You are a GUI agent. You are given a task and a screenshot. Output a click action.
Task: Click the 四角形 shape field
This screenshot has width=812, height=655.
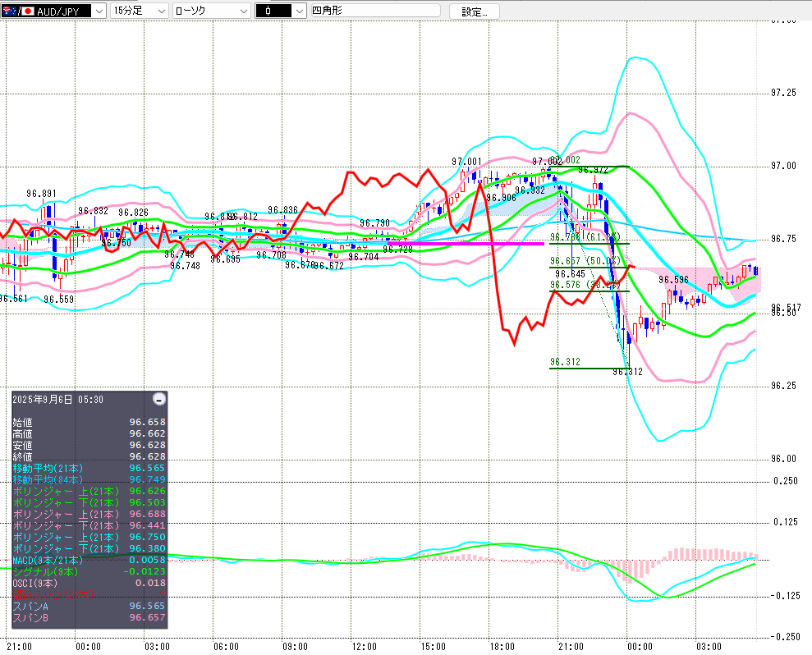(375, 11)
